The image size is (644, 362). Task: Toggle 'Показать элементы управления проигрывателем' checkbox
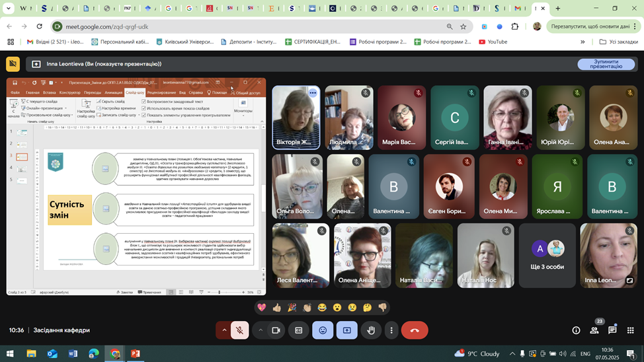click(143, 115)
